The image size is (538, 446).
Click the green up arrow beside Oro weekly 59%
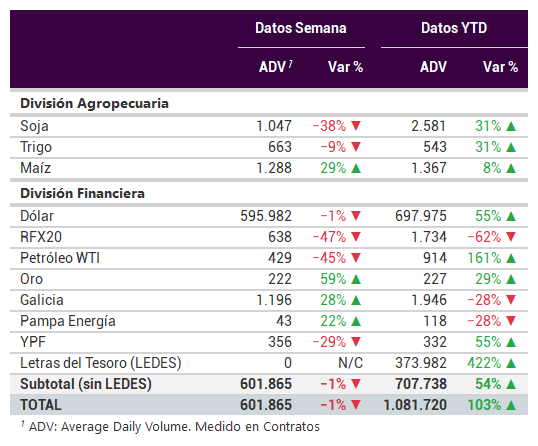(x=356, y=279)
